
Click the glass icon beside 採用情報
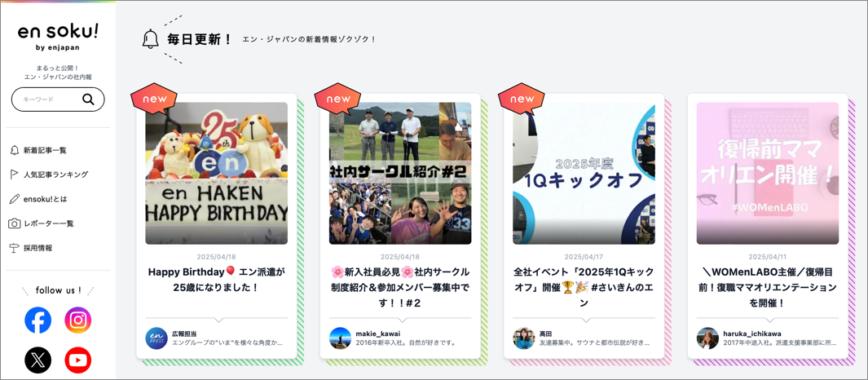pos(15,248)
